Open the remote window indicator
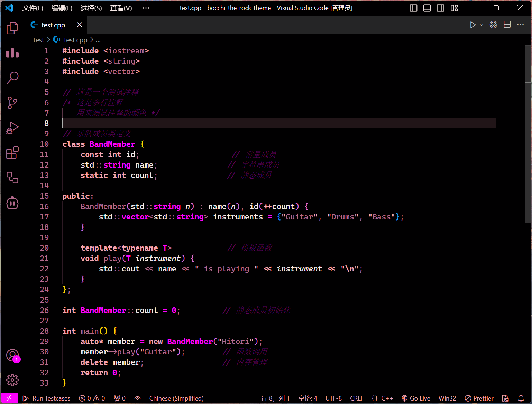Image resolution: width=532 pixels, height=404 pixels. click(x=9, y=398)
